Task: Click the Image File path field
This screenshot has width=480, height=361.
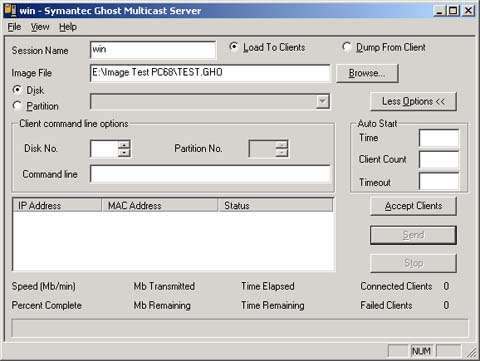Action: click(210, 73)
